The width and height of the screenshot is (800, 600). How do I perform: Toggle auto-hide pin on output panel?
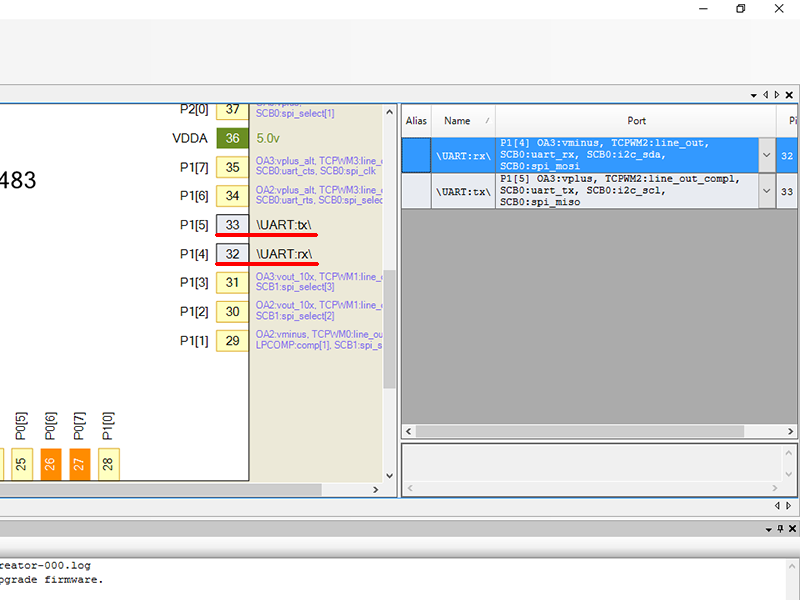click(780, 529)
